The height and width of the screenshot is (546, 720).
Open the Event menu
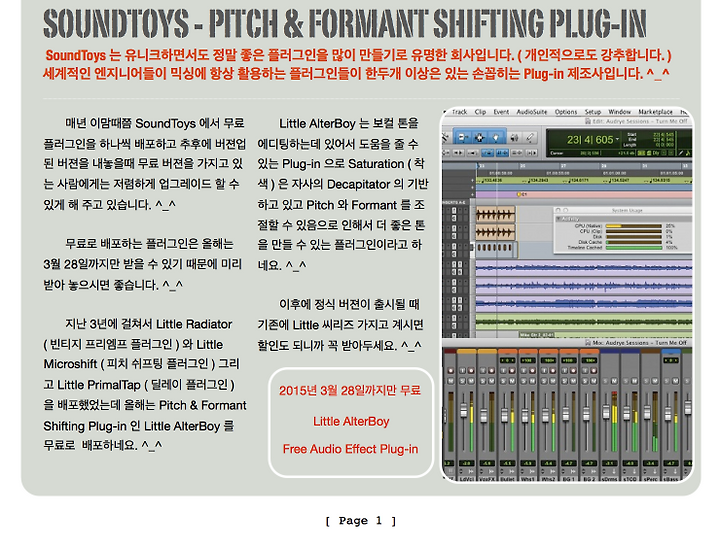[x=501, y=112]
